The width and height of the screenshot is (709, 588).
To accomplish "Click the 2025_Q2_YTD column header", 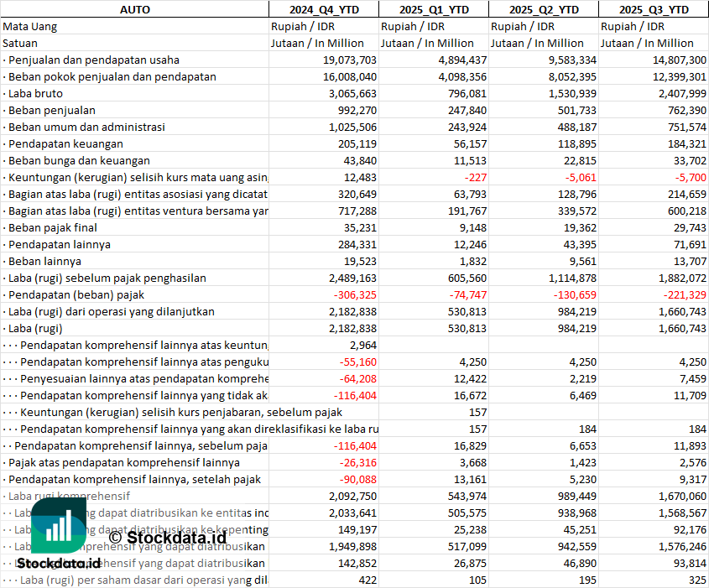I will [x=544, y=9].
